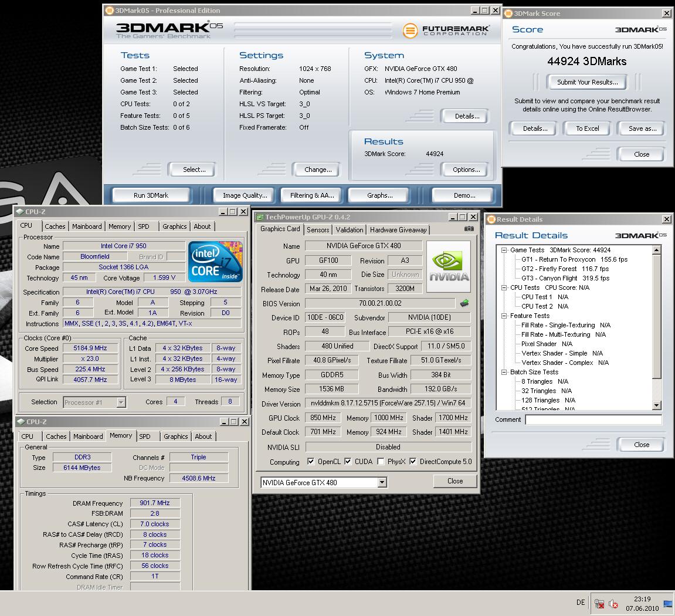
Task: Click Close button in GPU-Z window
Action: click(x=455, y=480)
